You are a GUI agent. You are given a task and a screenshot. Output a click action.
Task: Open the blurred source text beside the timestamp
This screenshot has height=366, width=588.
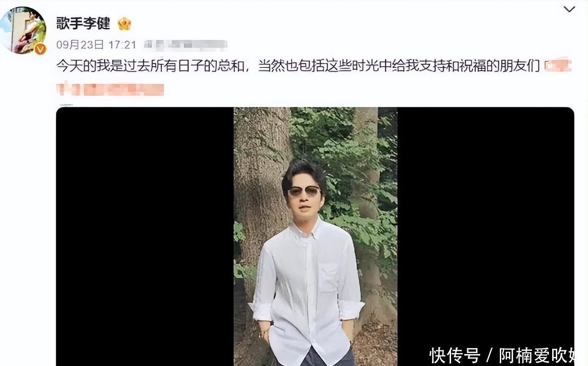click(186, 45)
